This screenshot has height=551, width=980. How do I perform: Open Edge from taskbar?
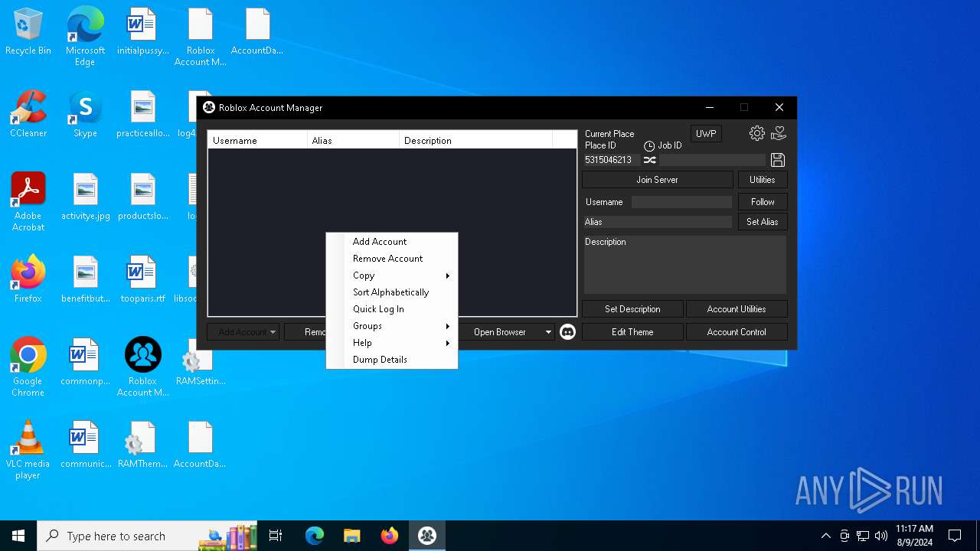[x=315, y=536]
